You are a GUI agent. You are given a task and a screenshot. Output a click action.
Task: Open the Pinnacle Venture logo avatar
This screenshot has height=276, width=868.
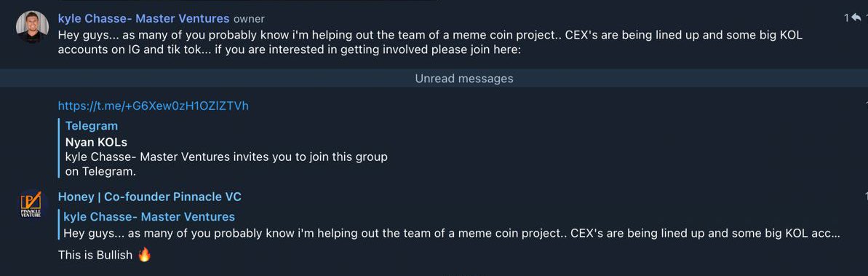click(x=33, y=205)
